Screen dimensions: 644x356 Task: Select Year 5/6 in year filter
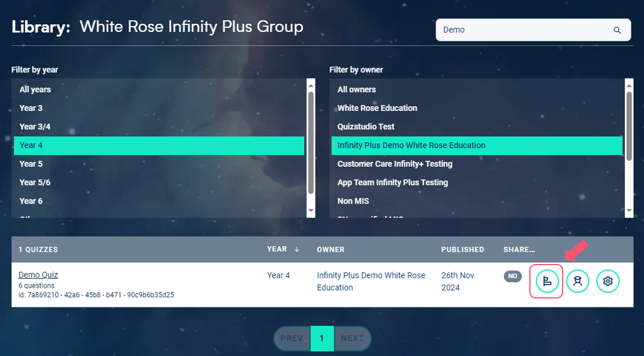tap(35, 182)
